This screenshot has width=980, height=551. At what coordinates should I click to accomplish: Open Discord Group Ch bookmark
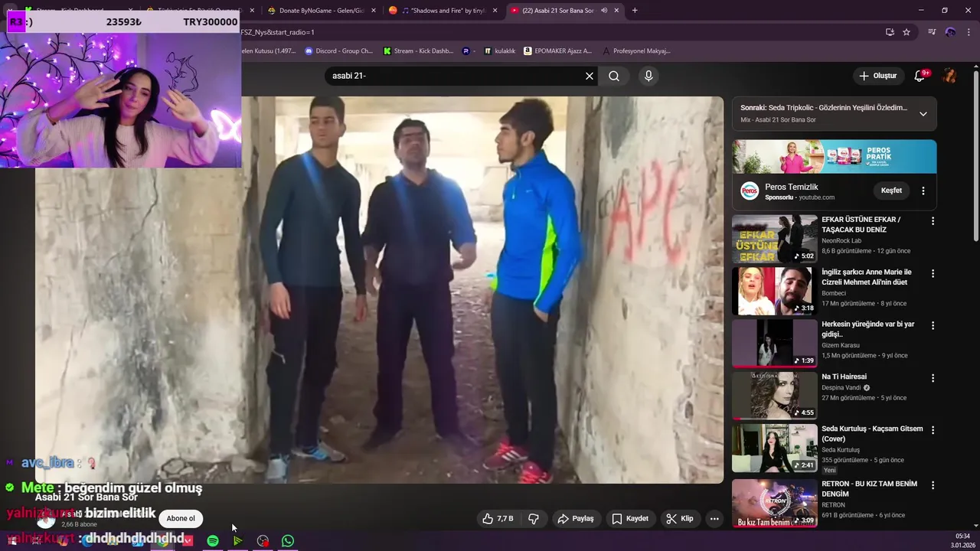click(338, 51)
